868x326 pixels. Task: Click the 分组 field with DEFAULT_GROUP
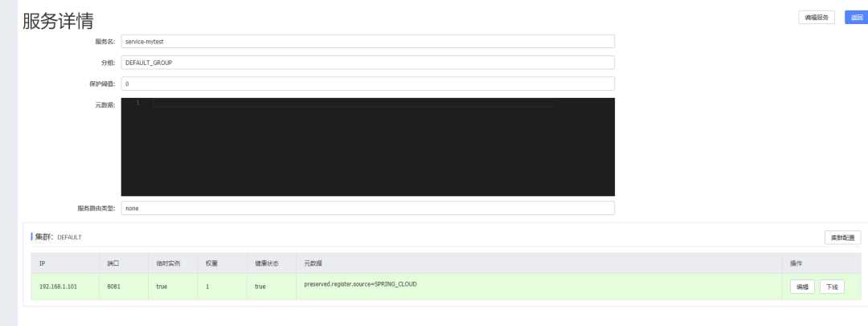click(x=367, y=63)
